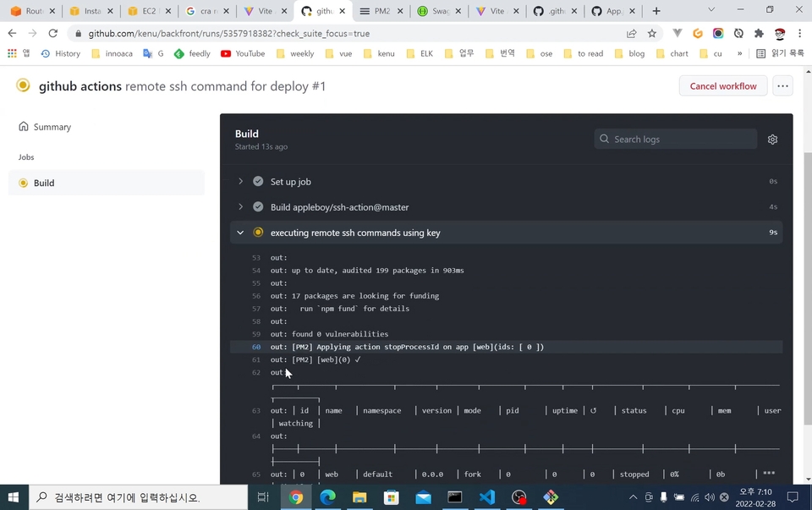Open Microsoft Store from taskbar

391,497
